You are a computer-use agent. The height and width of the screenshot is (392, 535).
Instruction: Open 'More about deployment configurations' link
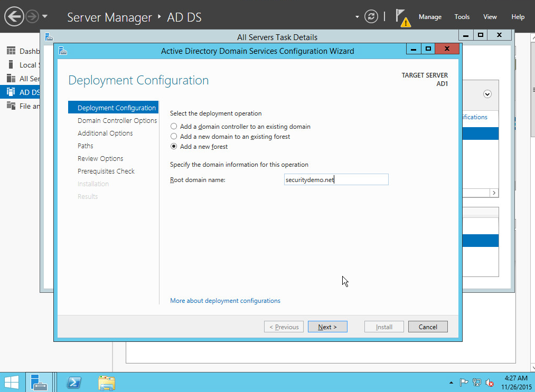click(225, 301)
